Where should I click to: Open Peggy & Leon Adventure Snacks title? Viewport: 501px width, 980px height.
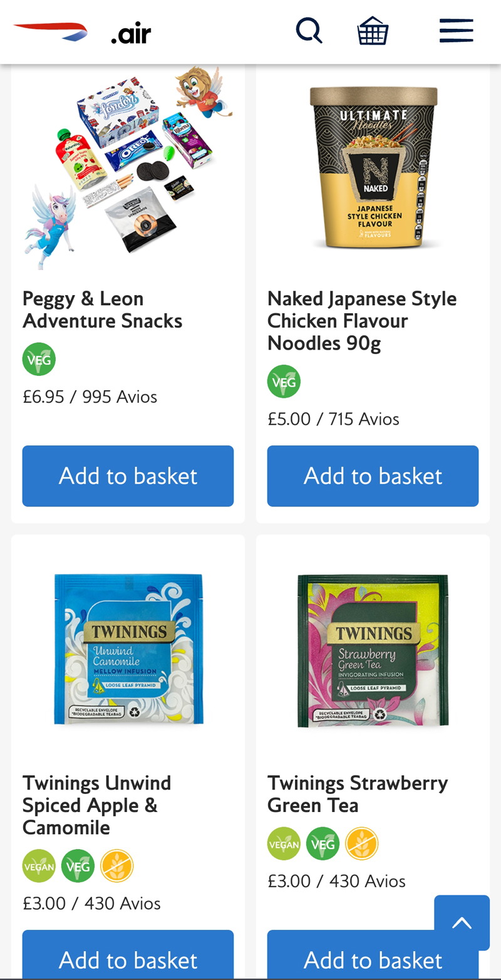pyautogui.click(x=102, y=310)
